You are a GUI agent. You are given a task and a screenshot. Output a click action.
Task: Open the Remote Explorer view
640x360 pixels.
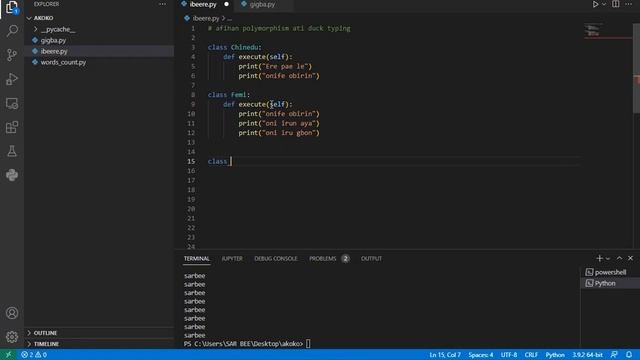[x=12, y=103]
